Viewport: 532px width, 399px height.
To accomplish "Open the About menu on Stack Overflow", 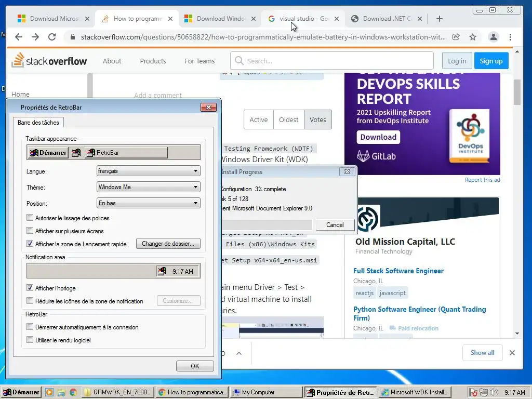I will pyautogui.click(x=112, y=61).
